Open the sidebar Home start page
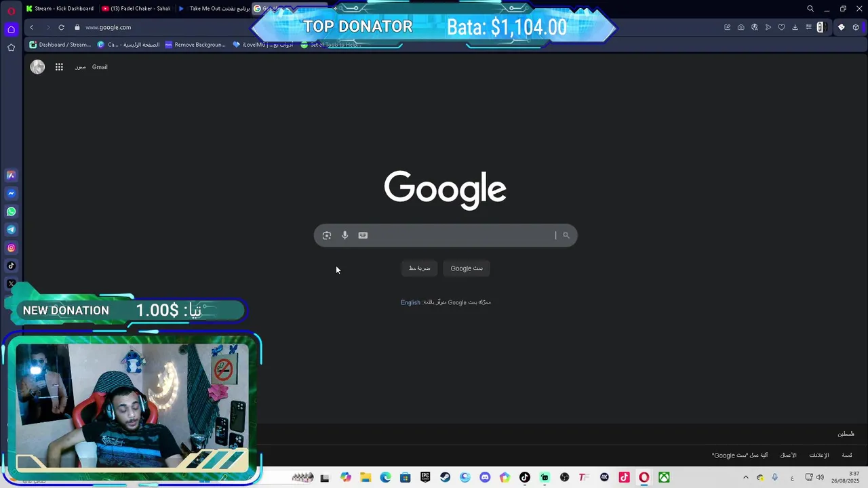 (11, 29)
